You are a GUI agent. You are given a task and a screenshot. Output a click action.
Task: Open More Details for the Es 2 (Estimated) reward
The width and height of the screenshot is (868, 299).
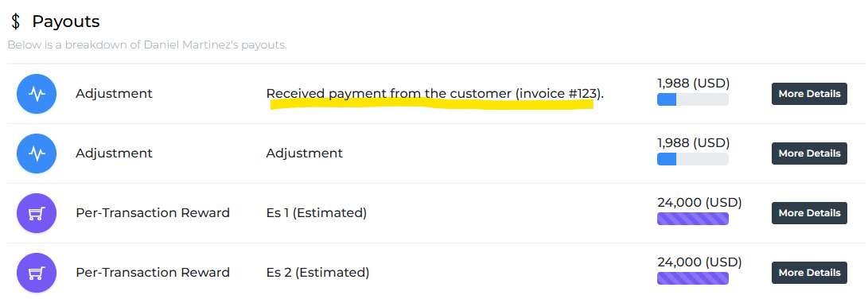click(809, 273)
